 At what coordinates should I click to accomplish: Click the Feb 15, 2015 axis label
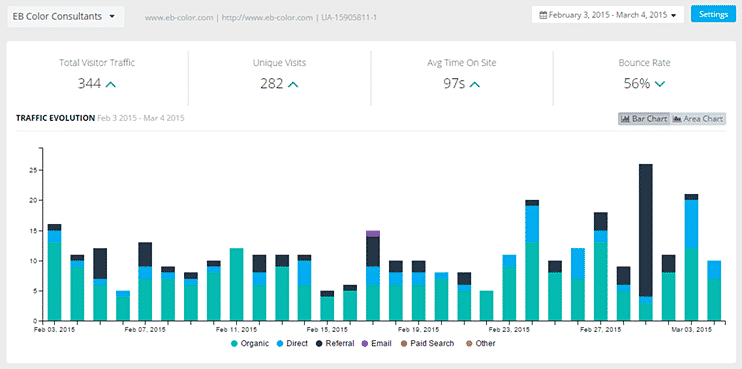327,329
